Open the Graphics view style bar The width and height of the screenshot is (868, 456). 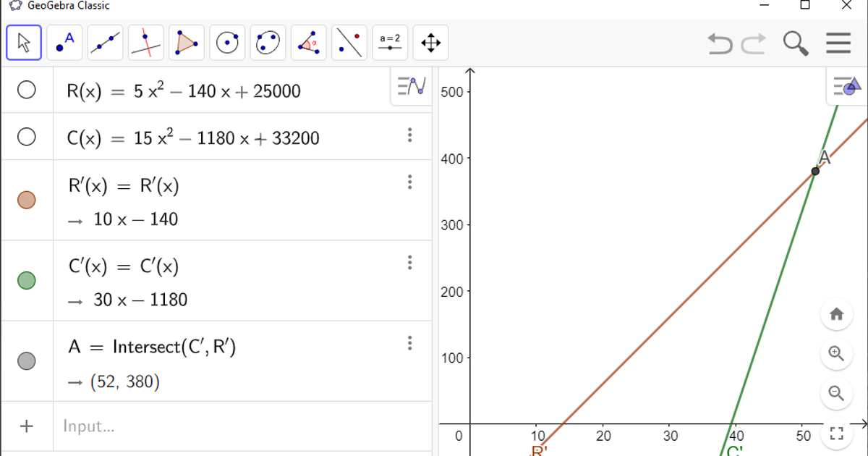pyautogui.click(x=846, y=87)
